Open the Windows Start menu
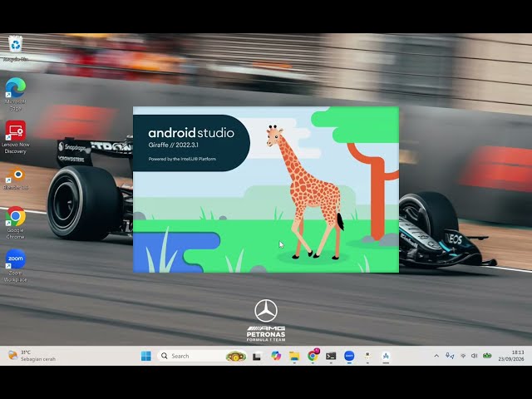The width and height of the screenshot is (532, 399). pyautogui.click(x=146, y=356)
